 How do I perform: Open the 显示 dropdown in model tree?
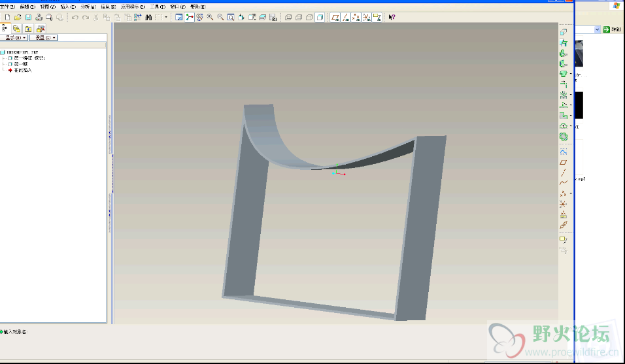[x=14, y=37]
